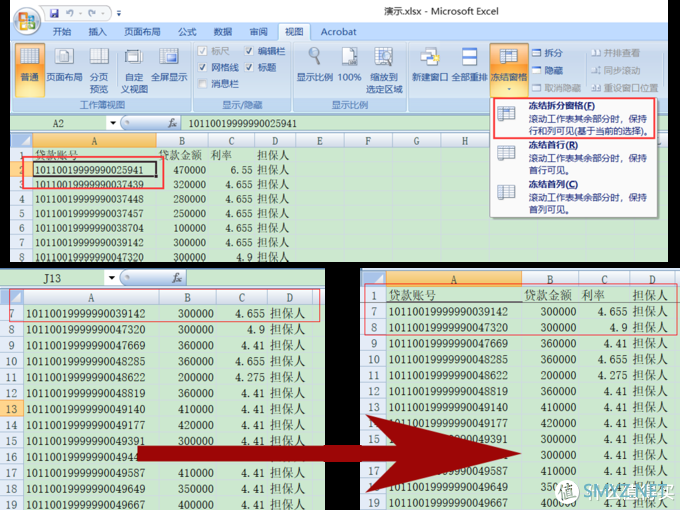This screenshot has width=680, height=510.
Task: Open the Name Box dropdown beside A2
Action: [x=113, y=123]
